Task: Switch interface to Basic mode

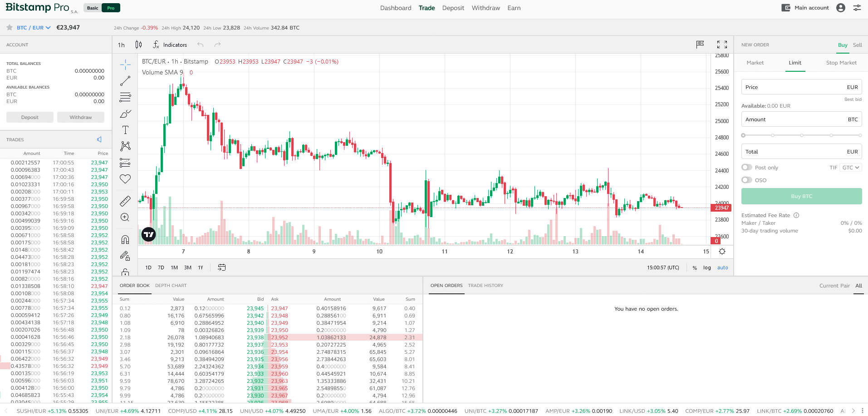Action: point(93,8)
